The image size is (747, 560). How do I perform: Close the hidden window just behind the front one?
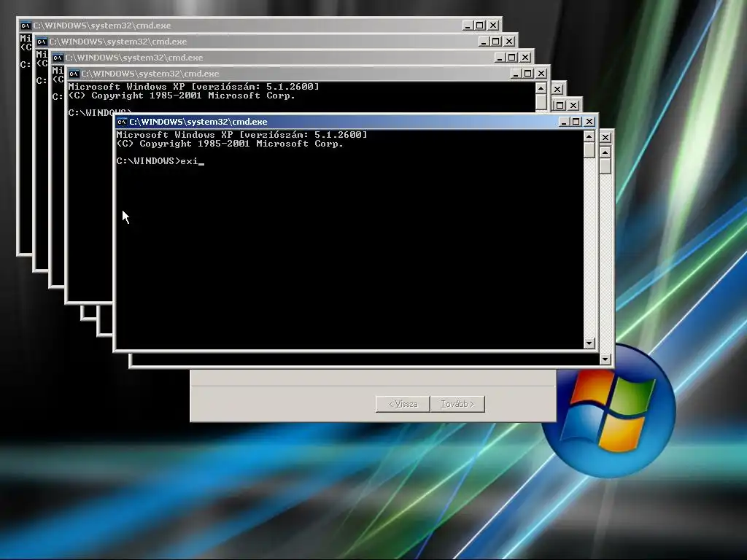coord(574,106)
